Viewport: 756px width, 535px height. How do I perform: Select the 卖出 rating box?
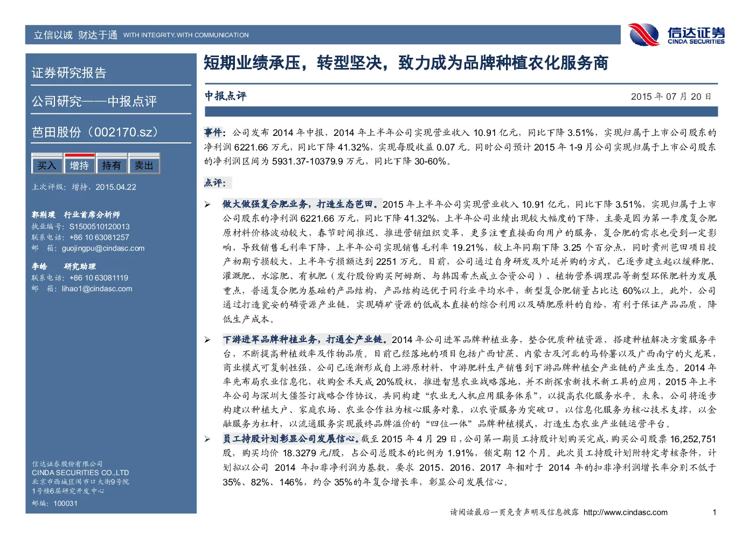[144, 165]
